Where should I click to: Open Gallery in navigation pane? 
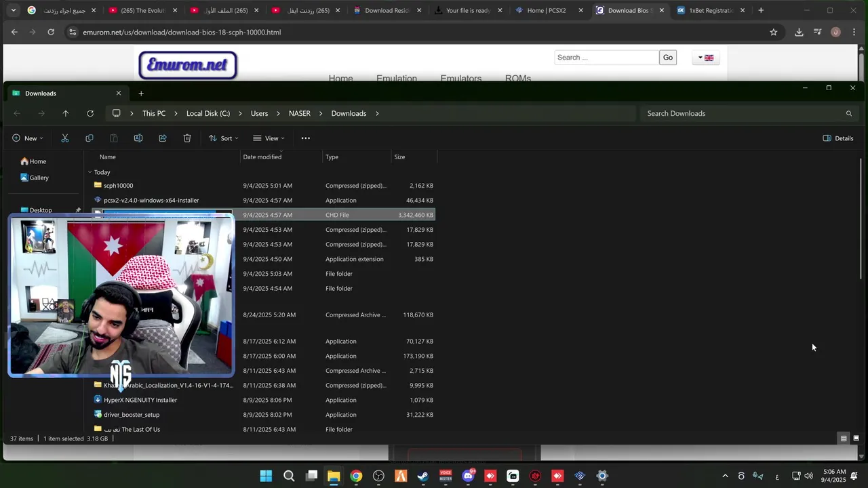35,178
